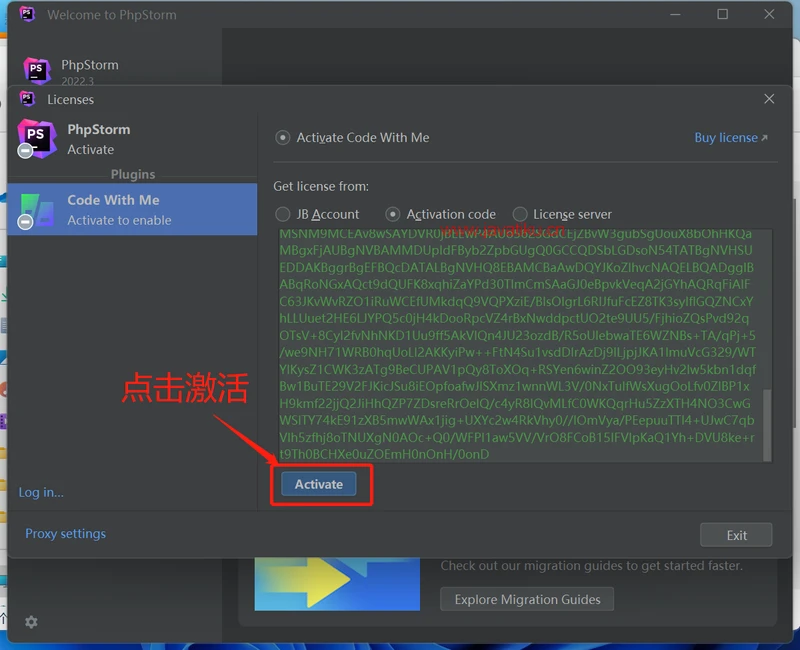This screenshot has height=650, width=800.
Task: Minimize the Welcome to PhpStorm window
Action: pyautogui.click(x=676, y=15)
